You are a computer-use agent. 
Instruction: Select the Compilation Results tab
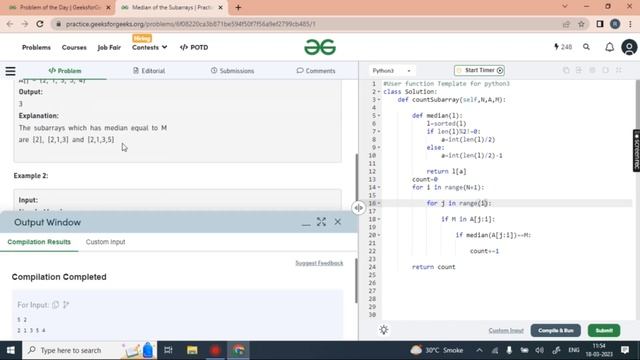39,242
